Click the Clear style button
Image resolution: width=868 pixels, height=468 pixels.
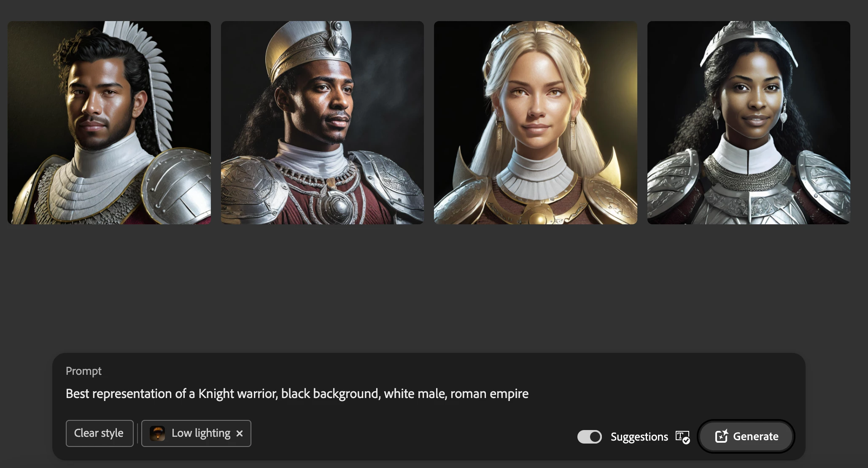[x=100, y=433]
